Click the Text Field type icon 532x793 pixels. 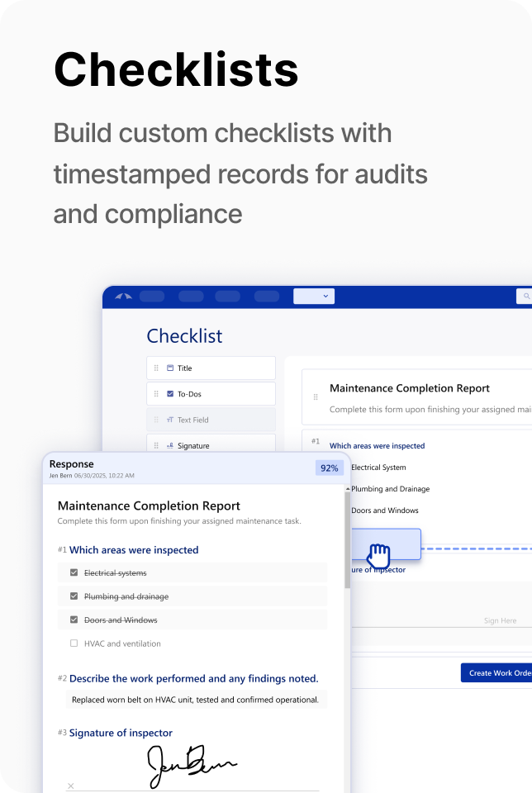tap(170, 420)
